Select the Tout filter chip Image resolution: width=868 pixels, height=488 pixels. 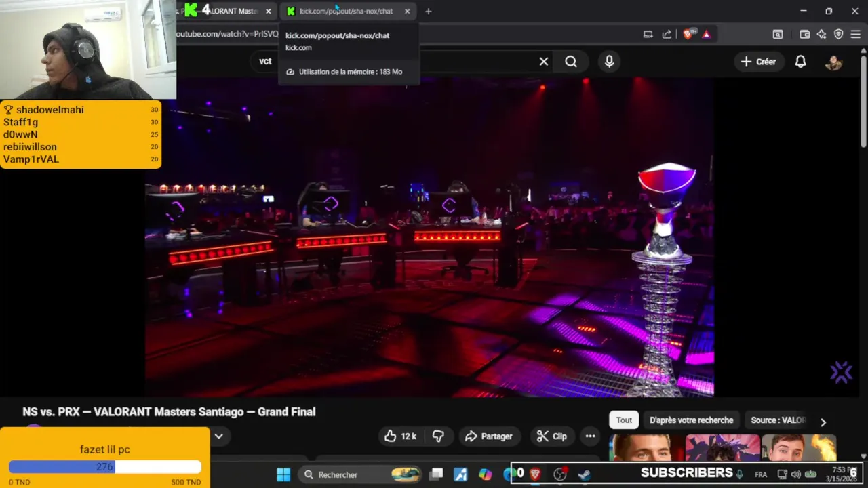[x=624, y=420]
